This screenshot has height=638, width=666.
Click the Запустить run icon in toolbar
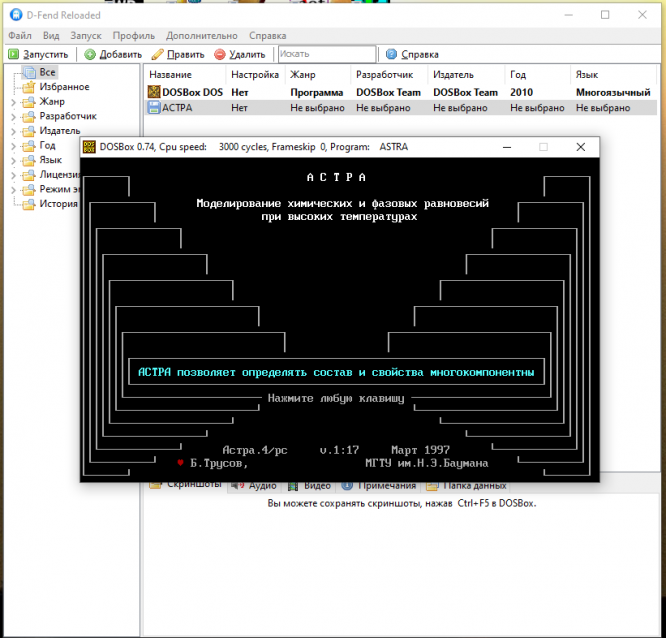click(x=14, y=54)
